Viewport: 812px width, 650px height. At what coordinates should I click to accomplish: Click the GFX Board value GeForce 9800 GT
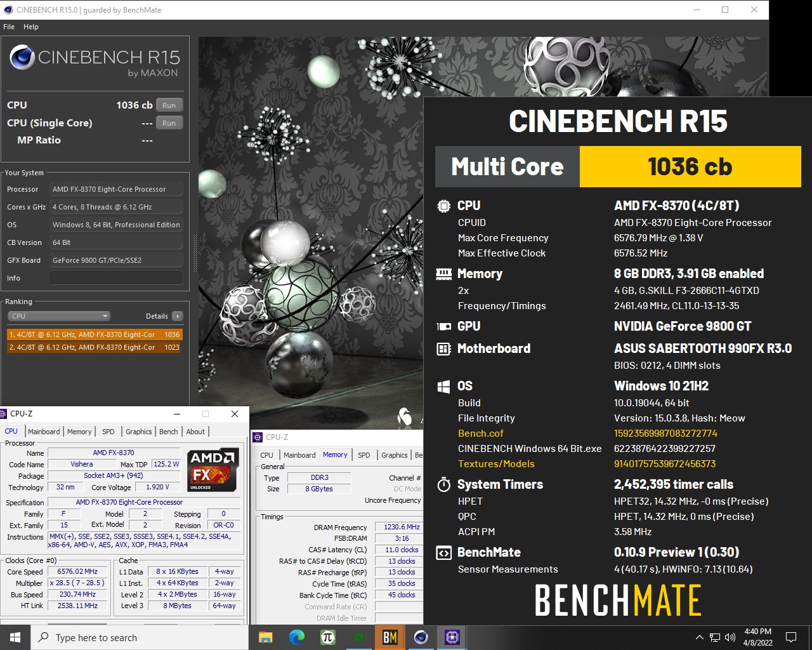point(116,260)
